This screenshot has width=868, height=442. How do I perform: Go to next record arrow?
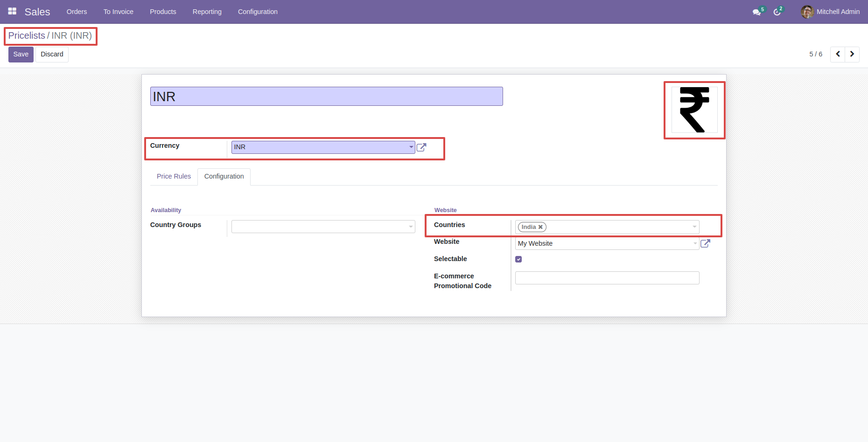point(852,54)
